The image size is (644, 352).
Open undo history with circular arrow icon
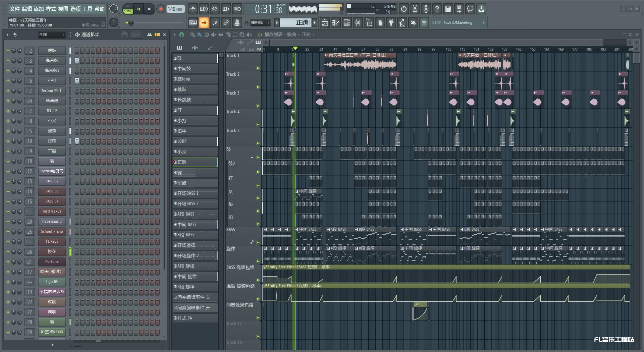(x=404, y=9)
